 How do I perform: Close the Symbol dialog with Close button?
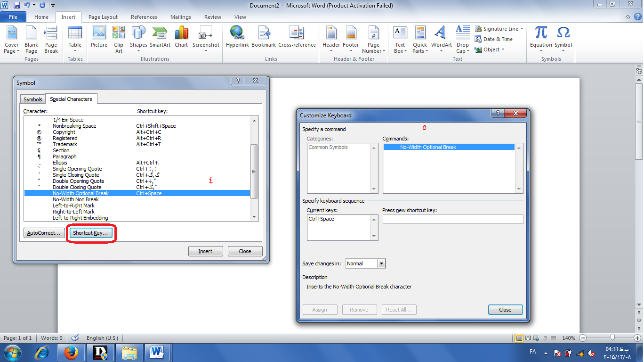(x=245, y=251)
